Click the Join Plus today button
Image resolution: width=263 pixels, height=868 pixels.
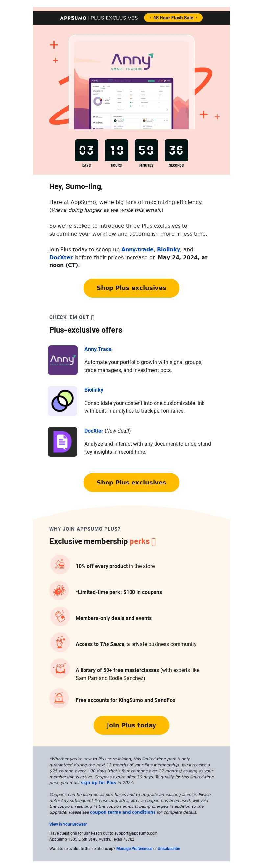pos(131,725)
